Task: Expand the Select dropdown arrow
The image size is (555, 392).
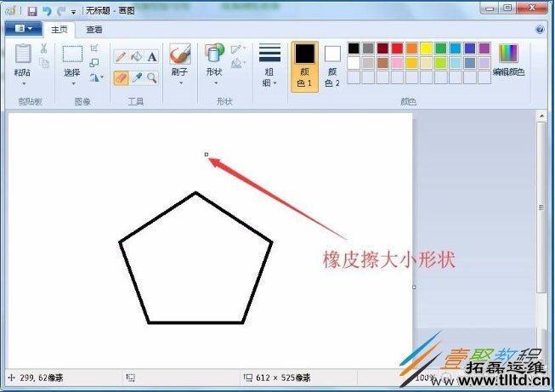Action: pos(74,84)
